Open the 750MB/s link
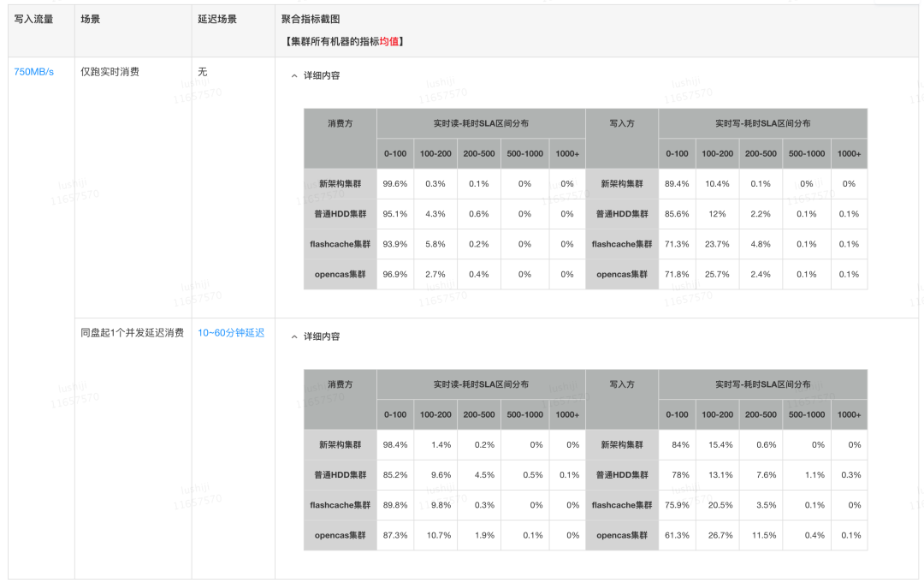This screenshot has width=924, height=583. pos(33,72)
